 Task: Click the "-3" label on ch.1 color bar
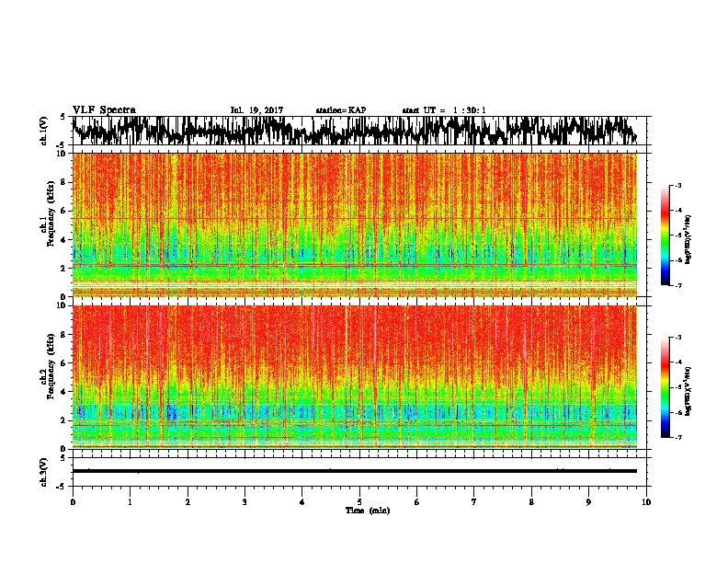pyautogui.click(x=677, y=186)
